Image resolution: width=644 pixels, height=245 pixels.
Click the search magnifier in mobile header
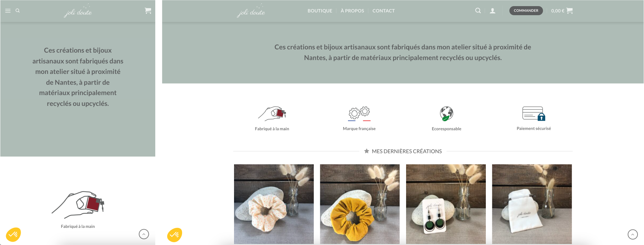(18, 11)
